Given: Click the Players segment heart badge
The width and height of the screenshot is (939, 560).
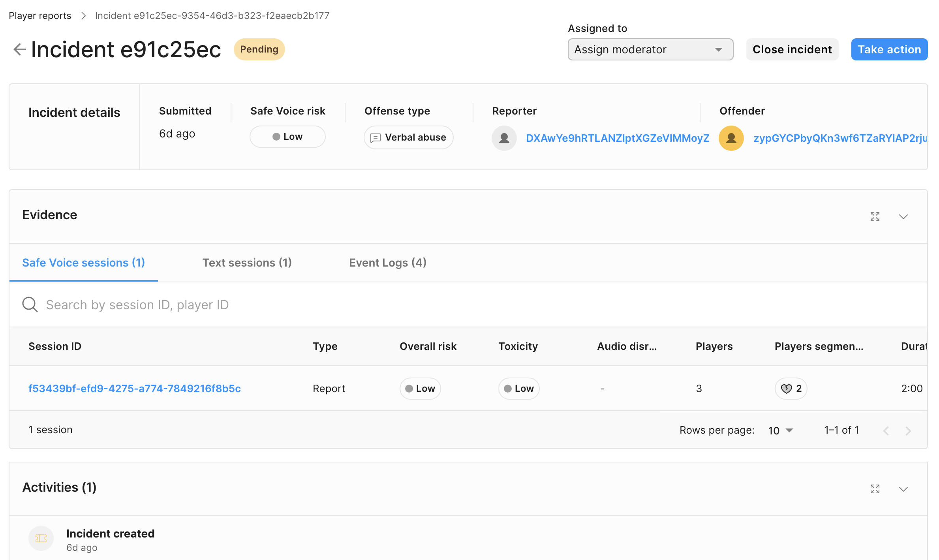Looking at the screenshot, I should click(791, 389).
